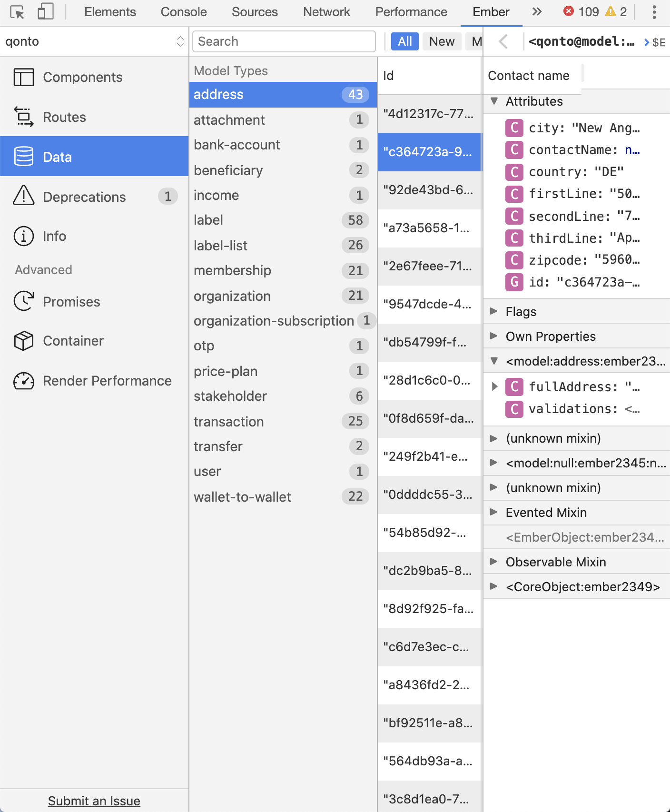Select the organization-subscription model type

(x=283, y=320)
